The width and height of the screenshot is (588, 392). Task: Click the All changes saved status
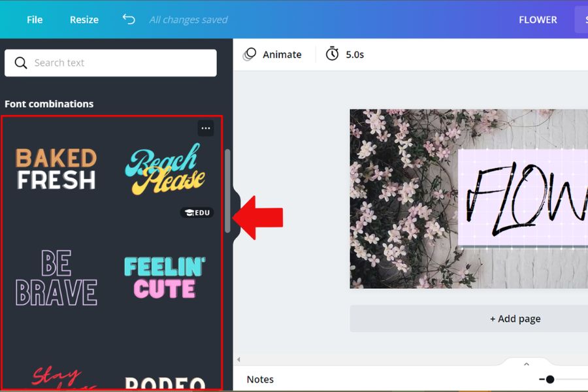click(188, 20)
